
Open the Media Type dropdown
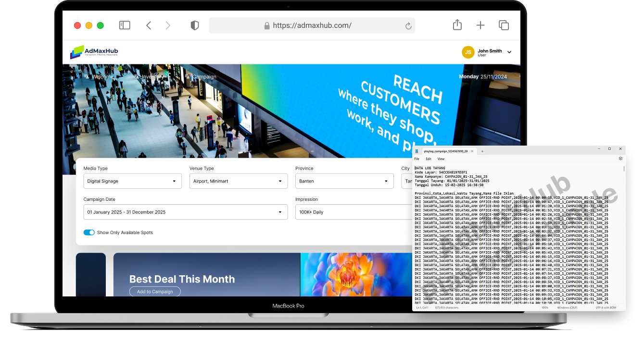pos(132,181)
